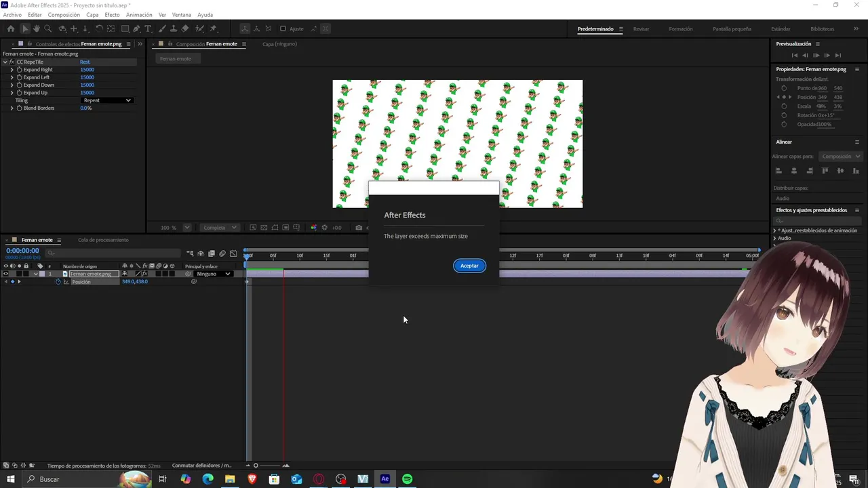
Task: Go to the Home screen icon
Action: [x=11, y=28]
